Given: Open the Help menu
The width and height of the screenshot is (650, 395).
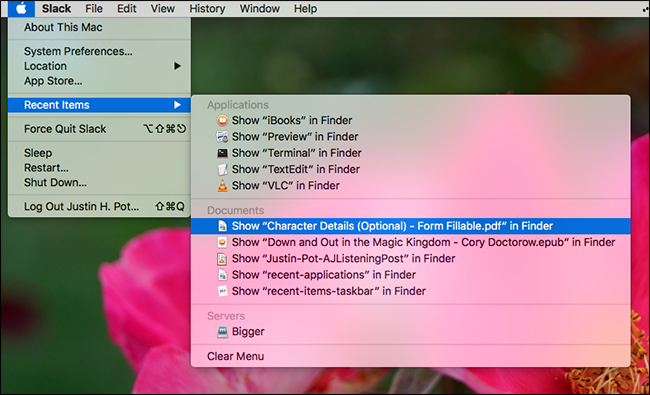Looking at the screenshot, I should [306, 8].
